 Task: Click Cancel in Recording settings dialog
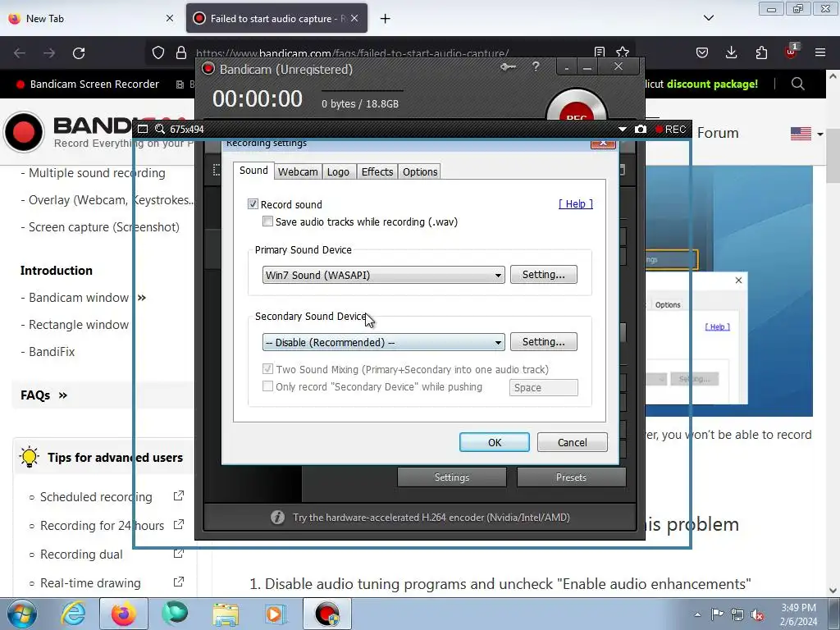click(x=572, y=442)
